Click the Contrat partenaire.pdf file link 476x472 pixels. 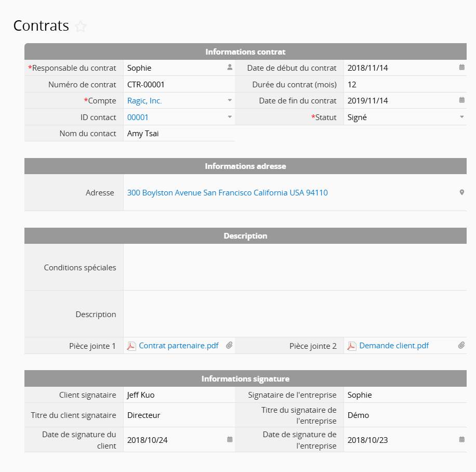pos(179,346)
